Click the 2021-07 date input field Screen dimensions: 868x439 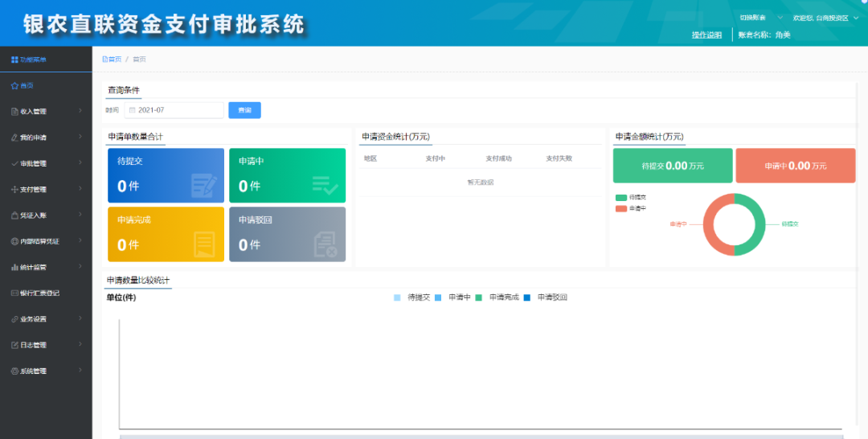pyautogui.click(x=175, y=110)
